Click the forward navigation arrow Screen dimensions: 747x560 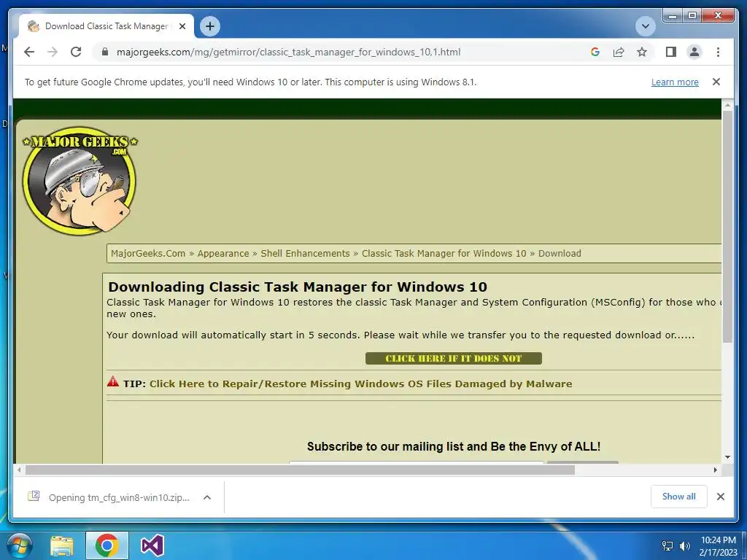pyautogui.click(x=53, y=52)
